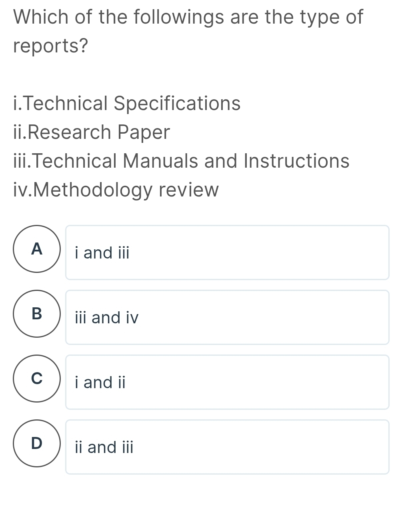Click the box containing 'i and iii'
The width and height of the screenshot is (420, 505).
227,252
